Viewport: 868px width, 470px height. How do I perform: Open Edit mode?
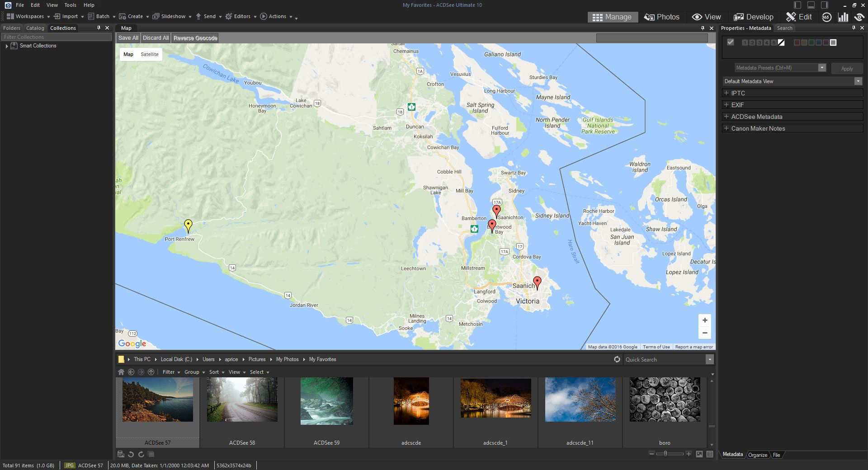coord(799,17)
